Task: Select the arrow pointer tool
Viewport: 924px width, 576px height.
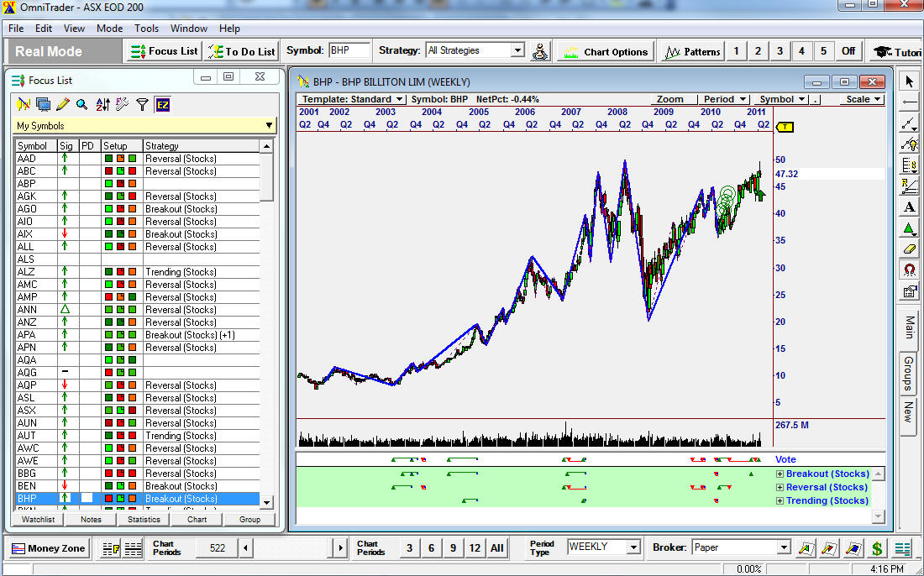Action: click(909, 81)
